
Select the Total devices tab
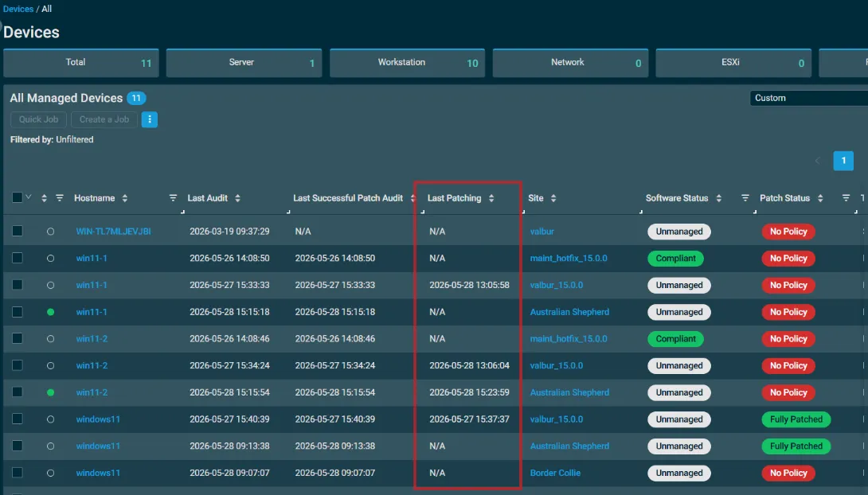[80, 63]
